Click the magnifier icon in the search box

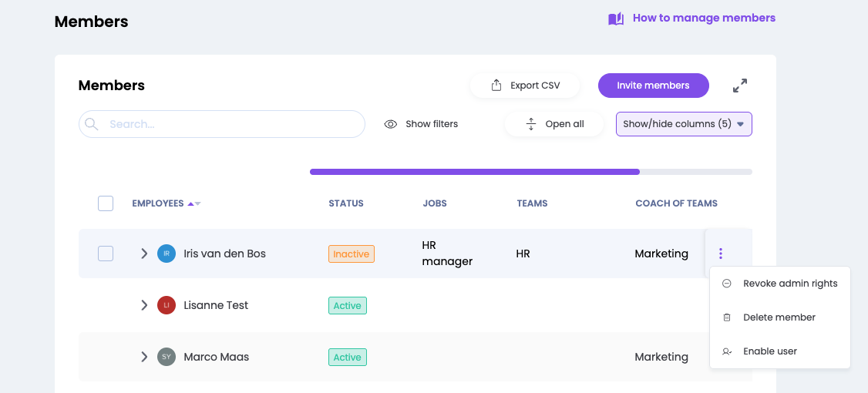point(92,124)
